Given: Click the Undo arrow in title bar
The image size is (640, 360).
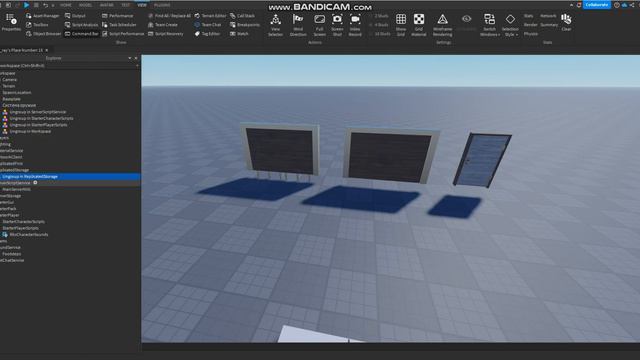Looking at the screenshot, I should click(45, 5).
